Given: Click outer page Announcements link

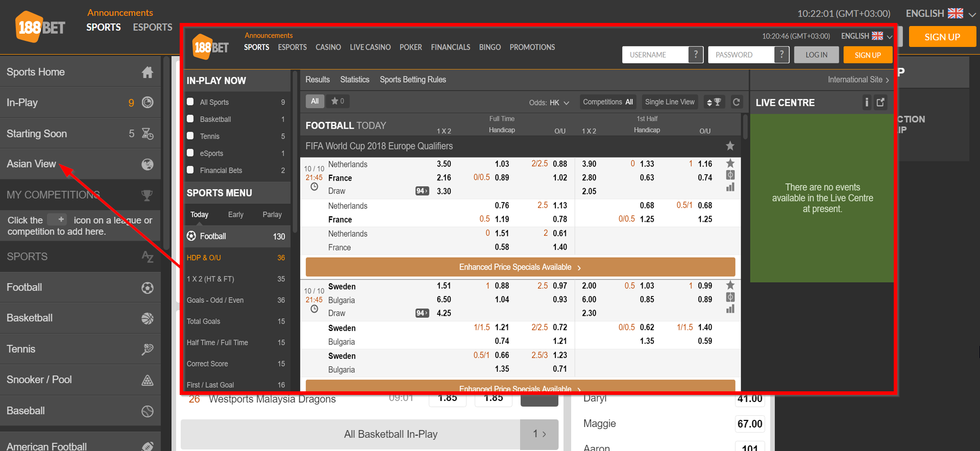Looking at the screenshot, I should click(x=120, y=13).
